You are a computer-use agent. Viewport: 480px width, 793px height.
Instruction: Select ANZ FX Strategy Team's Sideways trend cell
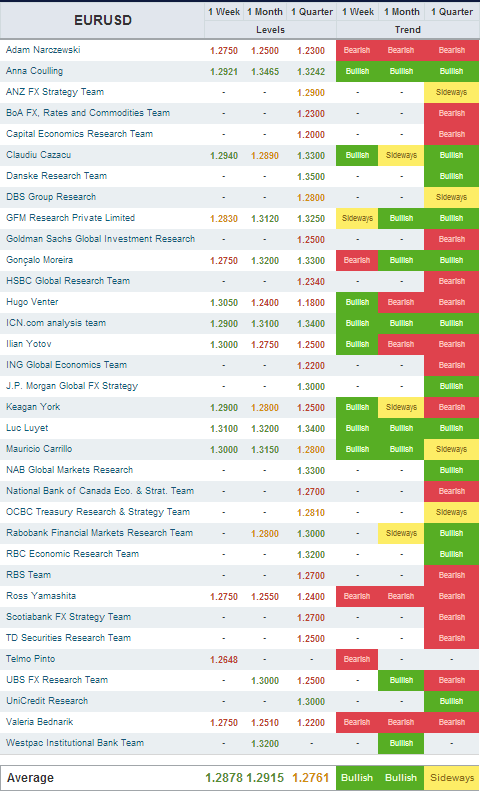pos(451,92)
